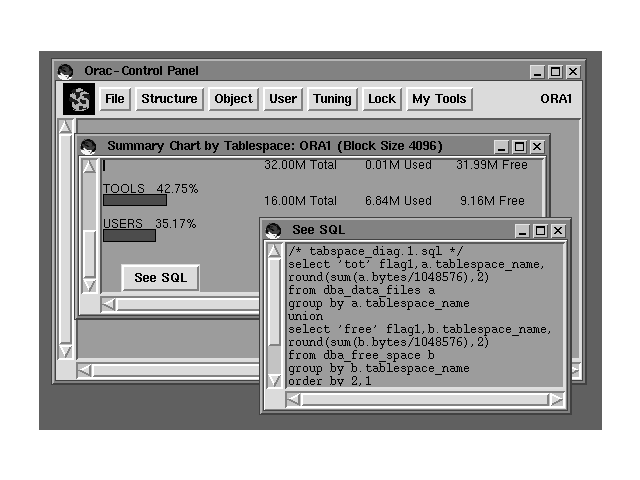Close the See SQL window

point(558,231)
